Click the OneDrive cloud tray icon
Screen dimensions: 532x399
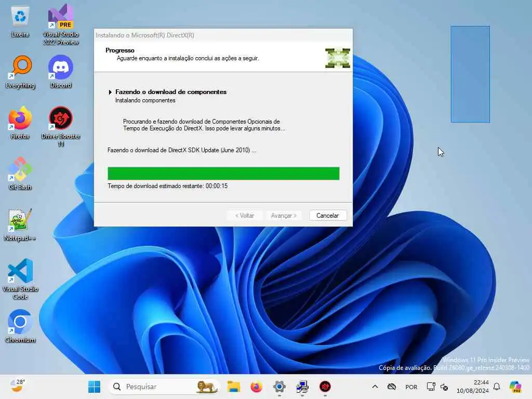(392, 387)
